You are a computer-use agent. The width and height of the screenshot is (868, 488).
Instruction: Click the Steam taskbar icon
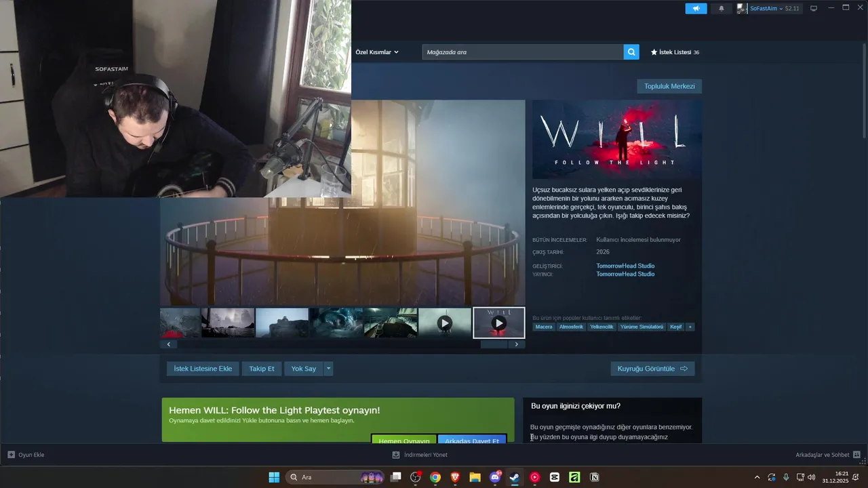515,477
